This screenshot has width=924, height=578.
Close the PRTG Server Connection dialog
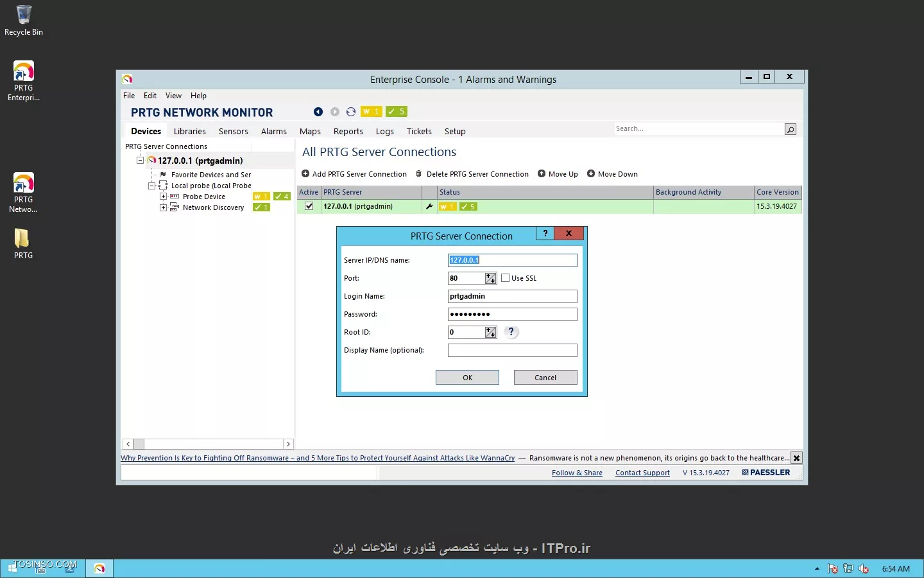569,233
